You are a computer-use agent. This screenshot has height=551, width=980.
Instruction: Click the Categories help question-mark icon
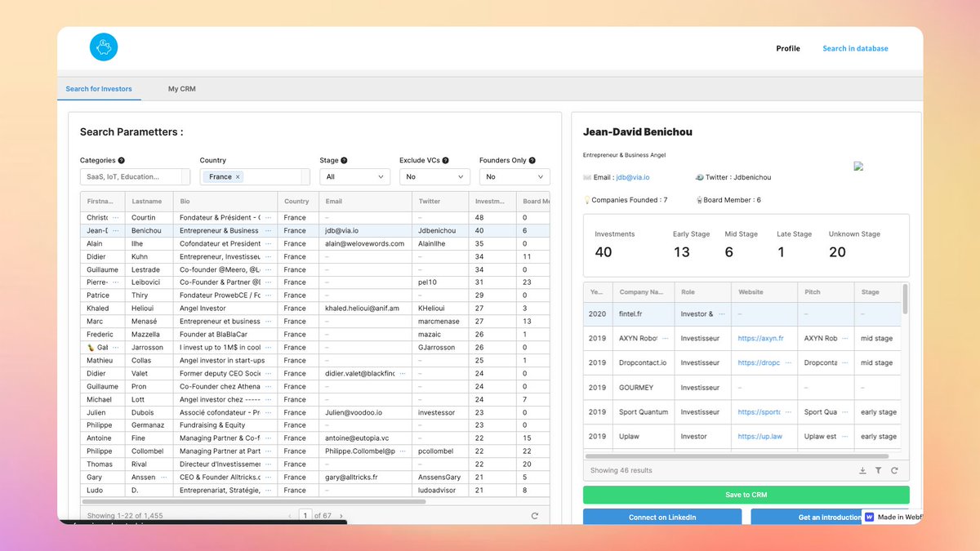(x=122, y=161)
